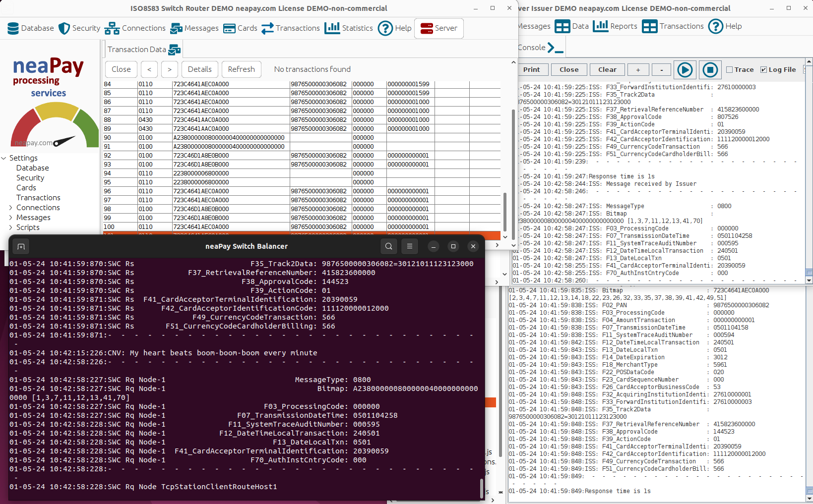Open Help in the Issuer window
This screenshot has height=504, width=813.
725,26
